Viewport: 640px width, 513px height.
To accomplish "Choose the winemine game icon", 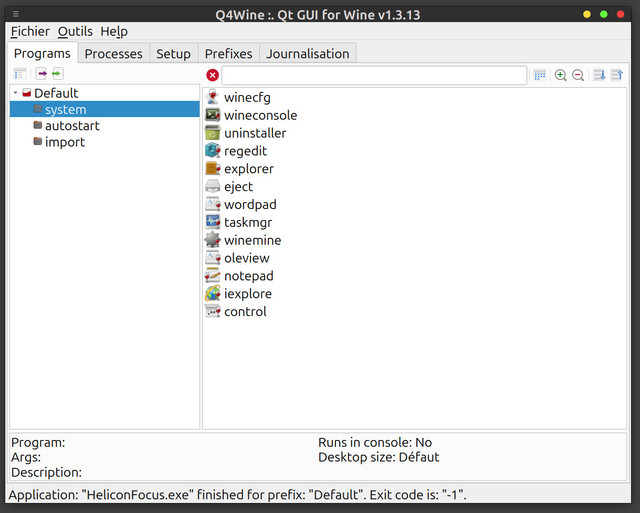I will (212, 240).
